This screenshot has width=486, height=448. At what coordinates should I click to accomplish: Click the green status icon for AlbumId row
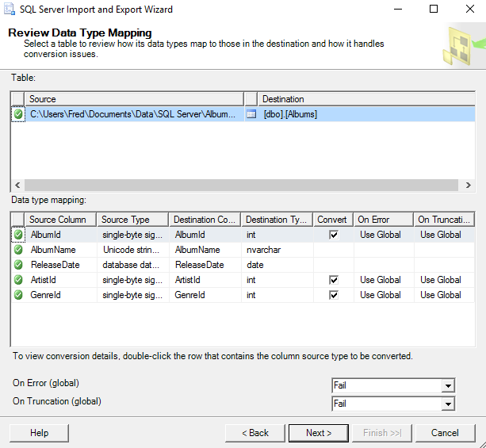(x=18, y=235)
